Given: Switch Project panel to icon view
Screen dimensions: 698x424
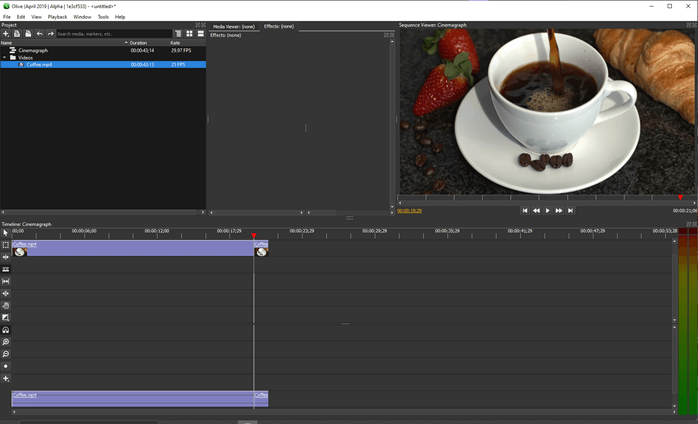Looking at the screenshot, I should point(189,34).
